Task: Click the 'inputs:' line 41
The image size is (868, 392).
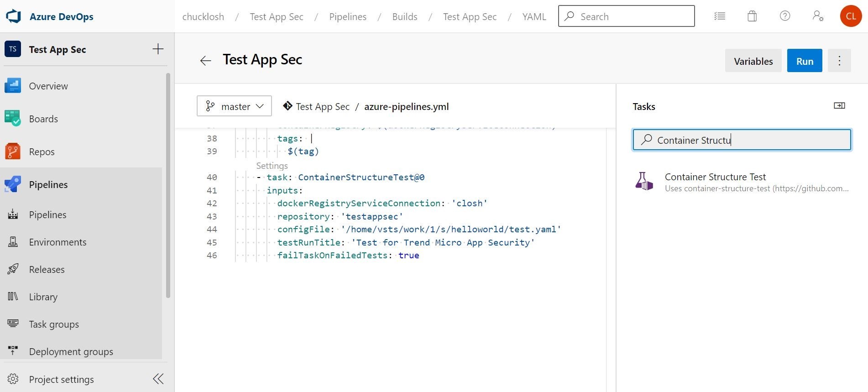Action: click(285, 190)
